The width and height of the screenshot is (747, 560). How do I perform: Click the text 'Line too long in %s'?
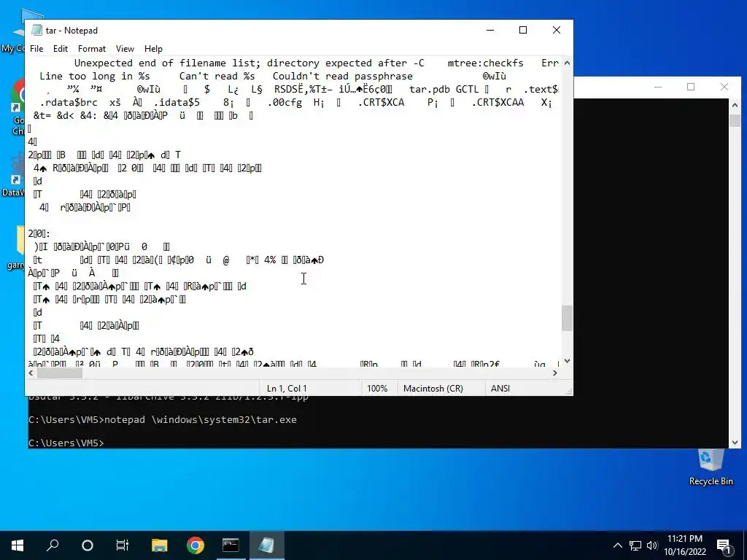point(95,76)
